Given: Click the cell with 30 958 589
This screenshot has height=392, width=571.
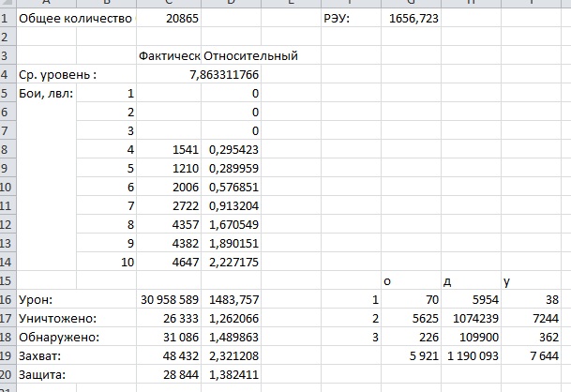Looking at the screenshot, I should tap(169, 299).
